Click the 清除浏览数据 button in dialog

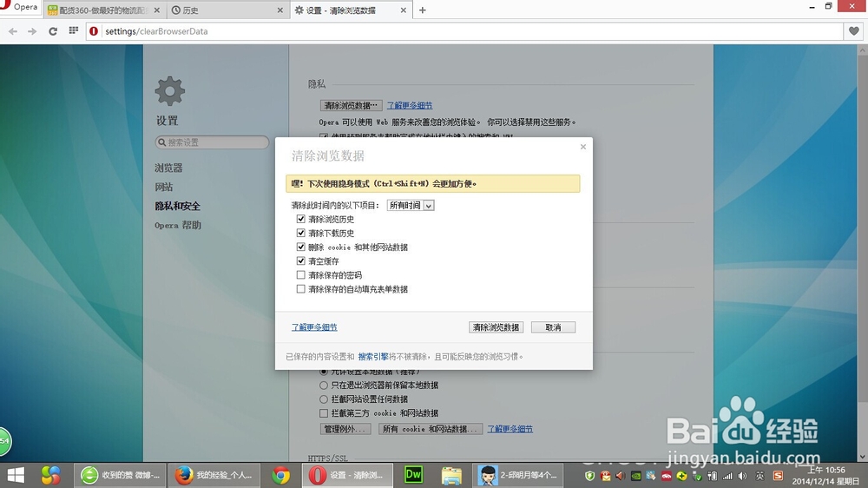pos(496,327)
